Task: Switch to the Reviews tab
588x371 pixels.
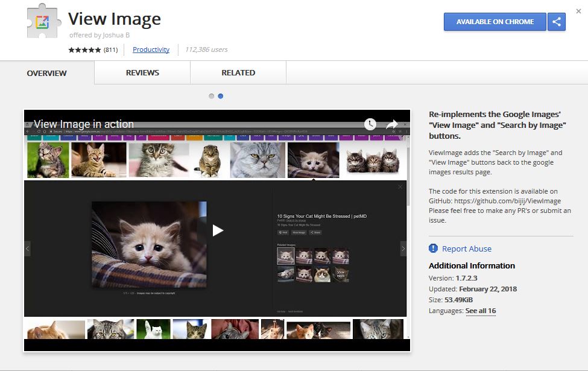Action: tap(142, 72)
